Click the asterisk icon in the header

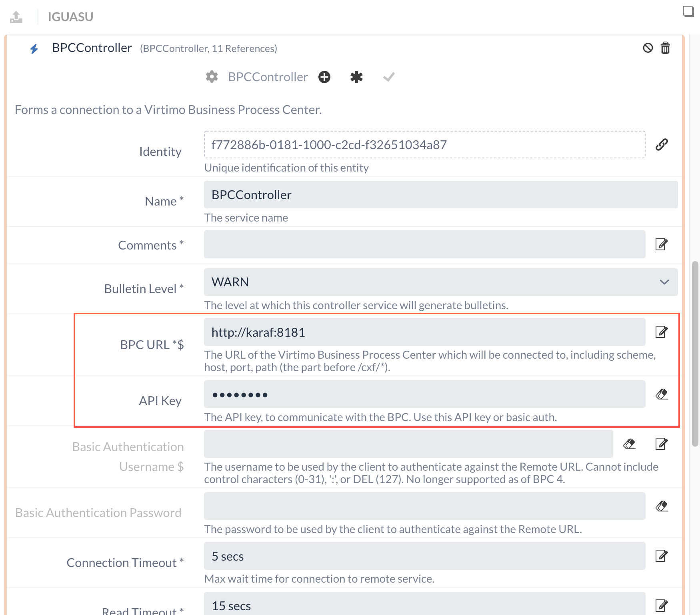pyautogui.click(x=356, y=77)
